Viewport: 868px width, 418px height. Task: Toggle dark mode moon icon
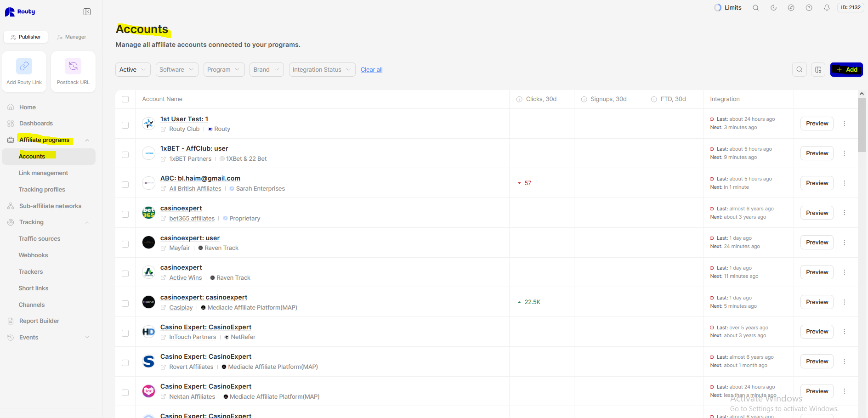pyautogui.click(x=773, y=7)
